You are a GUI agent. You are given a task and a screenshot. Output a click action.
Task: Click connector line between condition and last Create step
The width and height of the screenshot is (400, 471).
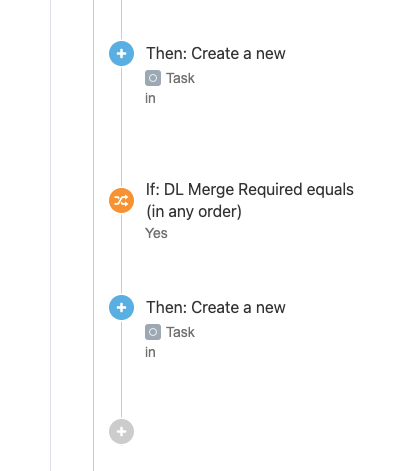[x=121, y=254]
